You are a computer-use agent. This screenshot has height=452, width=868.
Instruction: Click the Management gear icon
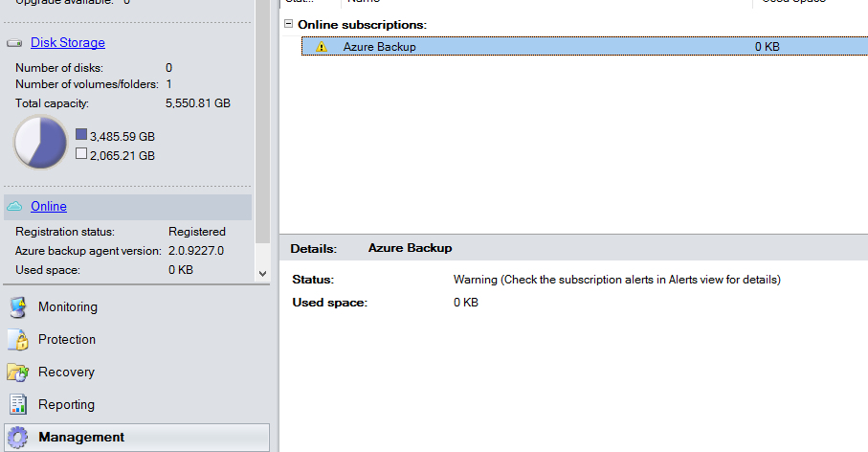pos(18,437)
